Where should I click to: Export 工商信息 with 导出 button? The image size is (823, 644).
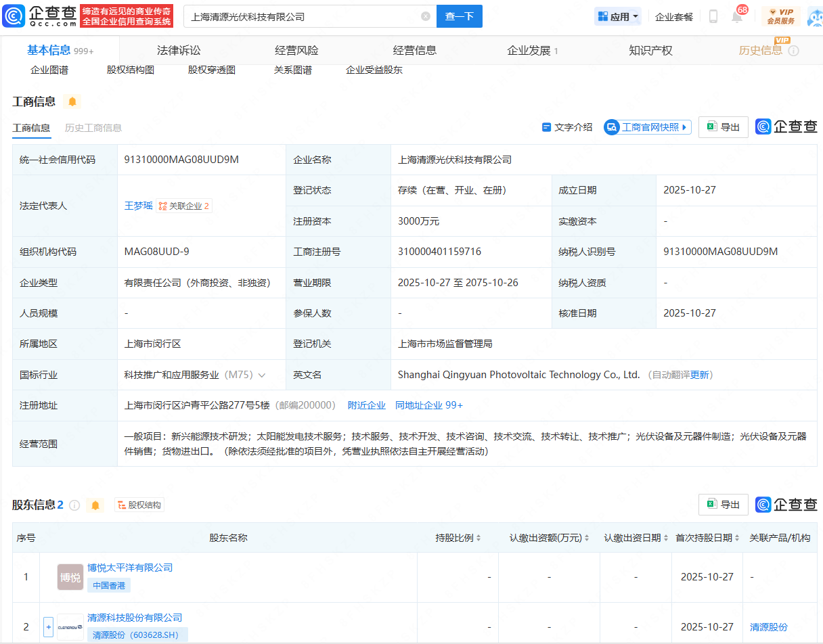click(x=724, y=127)
